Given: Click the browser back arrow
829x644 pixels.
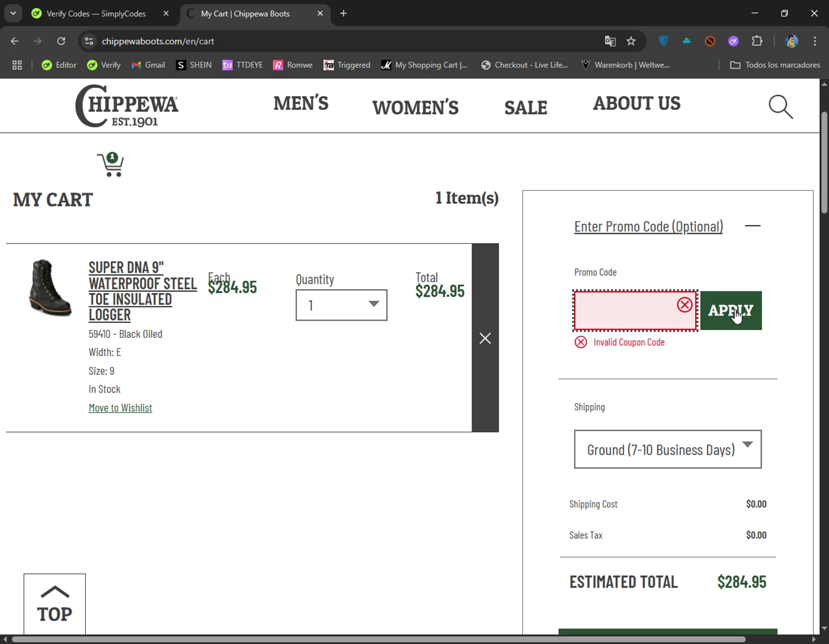Looking at the screenshot, I should [x=15, y=41].
